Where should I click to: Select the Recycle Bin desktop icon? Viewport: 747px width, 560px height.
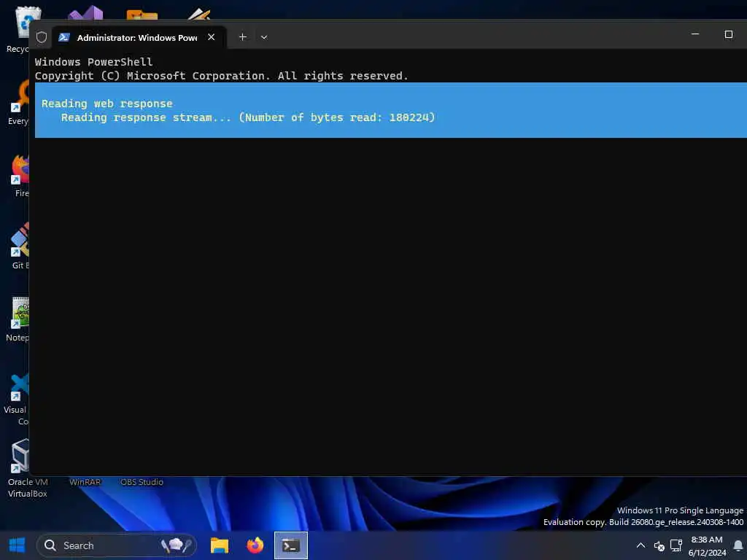pos(19,29)
